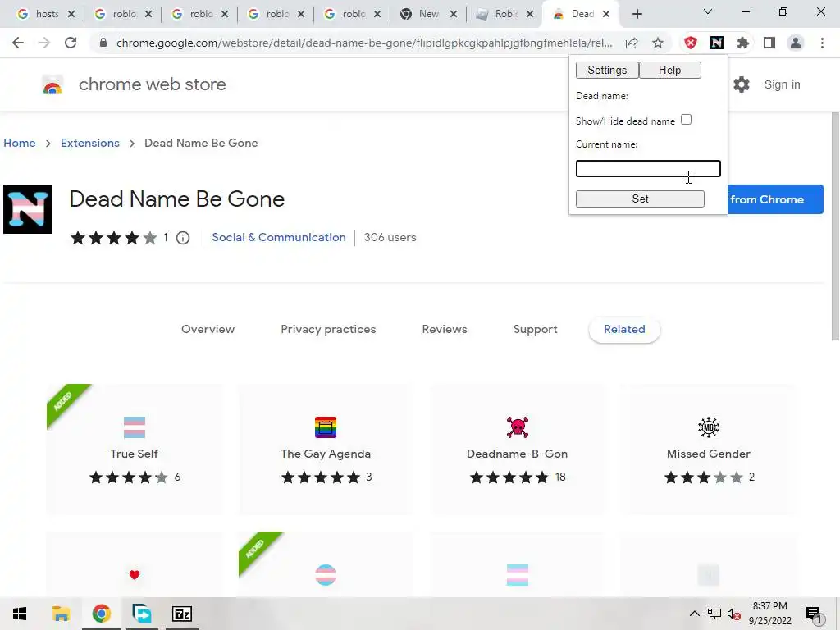This screenshot has height=630, width=840.
Task: Show hidden system tray icons
Action: click(694, 614)
